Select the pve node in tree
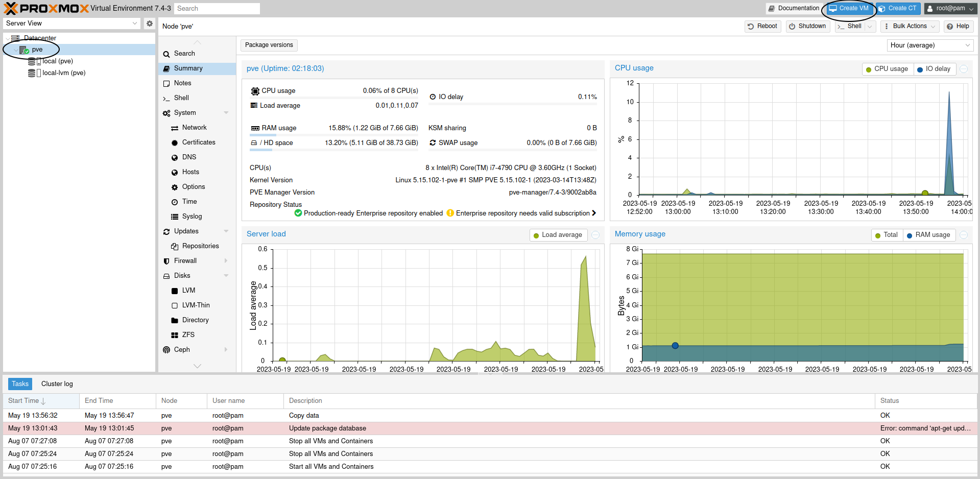Viewport: 980px width, 479px height. tap(79, 50)
